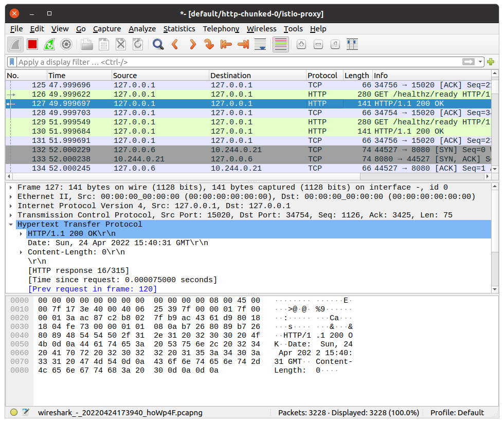504x423 pixels.
Task: Toggle auto-scroll during live capture
Action: [x=260, y=44]
